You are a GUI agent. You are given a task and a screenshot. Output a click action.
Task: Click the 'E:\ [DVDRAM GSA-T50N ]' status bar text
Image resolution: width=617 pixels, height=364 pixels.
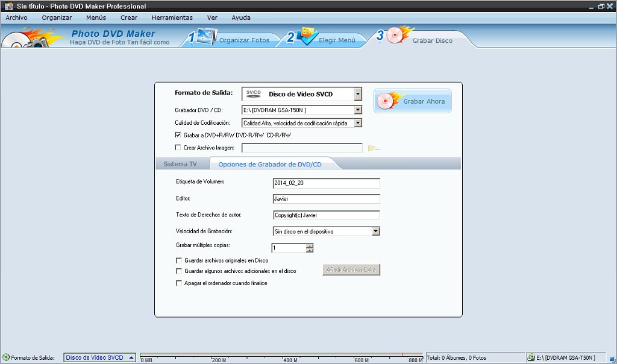[565, 358]
